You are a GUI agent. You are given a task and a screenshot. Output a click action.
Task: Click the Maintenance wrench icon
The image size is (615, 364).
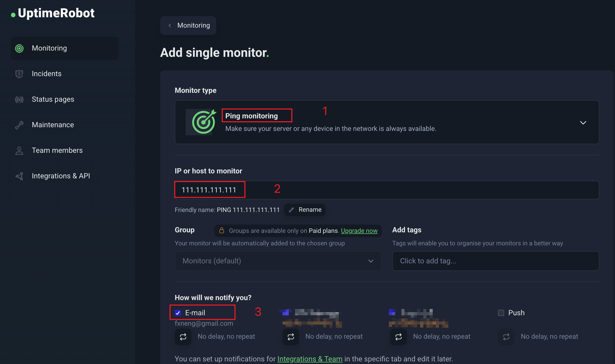click(x=19, y=125)
